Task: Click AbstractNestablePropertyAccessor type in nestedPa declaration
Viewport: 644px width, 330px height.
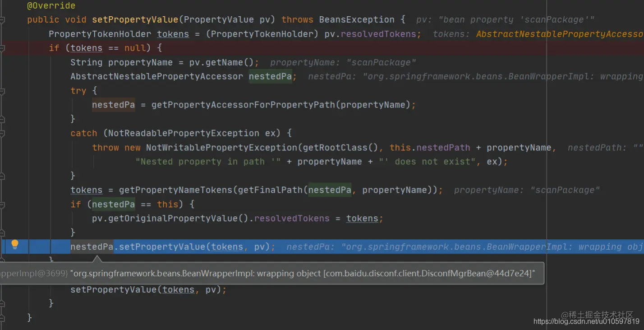Action: coord(156,77)
